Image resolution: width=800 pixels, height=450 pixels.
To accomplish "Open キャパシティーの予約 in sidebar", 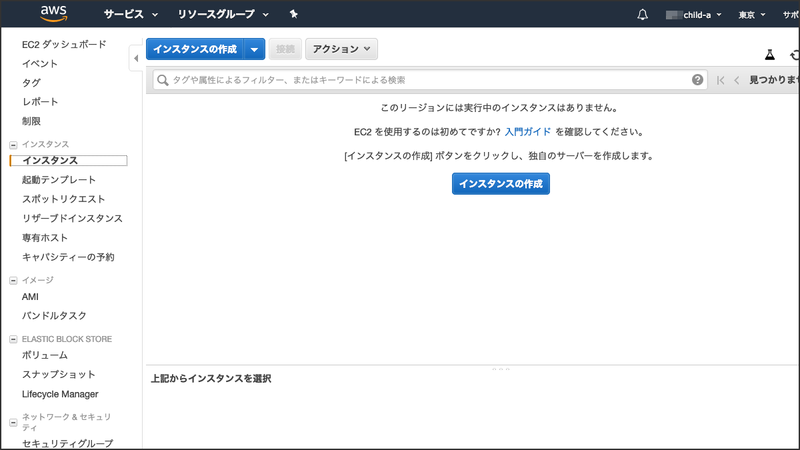I will (68, 257).
